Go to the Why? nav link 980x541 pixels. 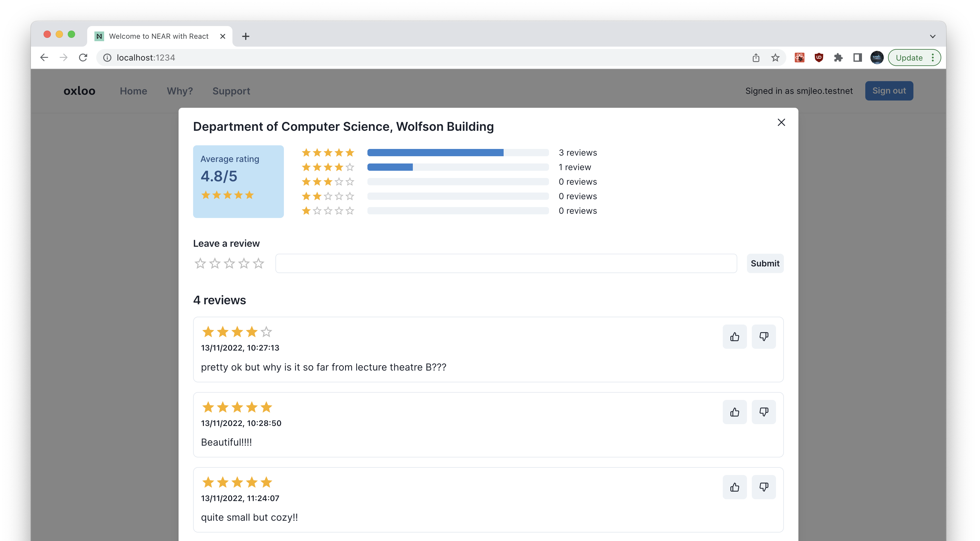pyautogui.click(x=179, y=91)
